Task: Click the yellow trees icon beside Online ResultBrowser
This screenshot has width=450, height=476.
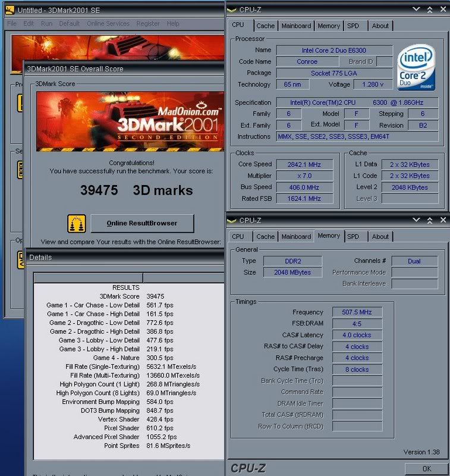Action: (77, 224)
